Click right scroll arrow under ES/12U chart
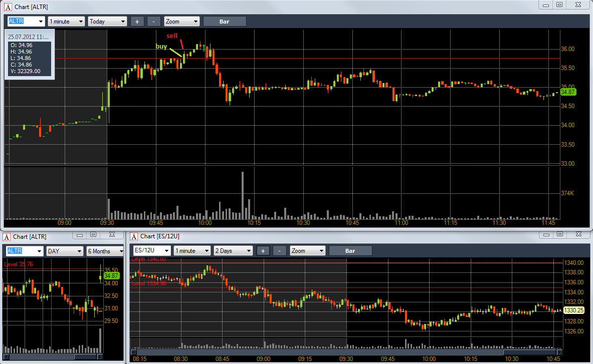The image size is (593, 364). 560,352
